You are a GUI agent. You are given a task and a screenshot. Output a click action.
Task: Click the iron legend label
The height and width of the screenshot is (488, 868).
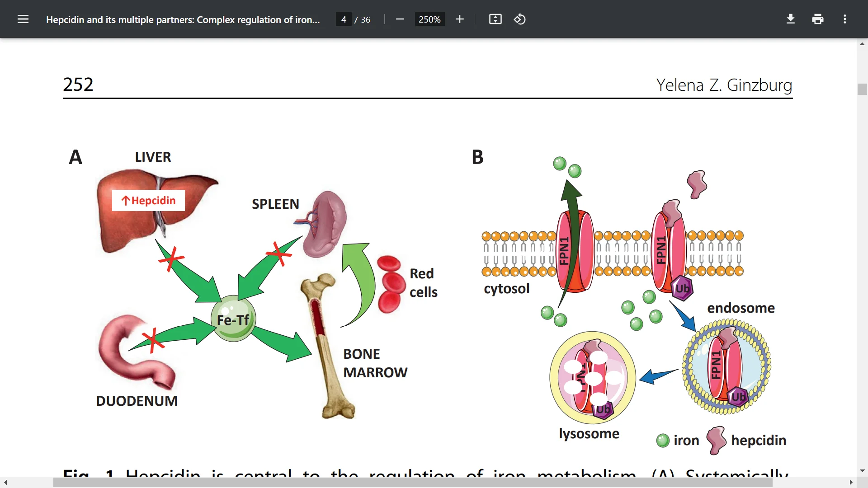pos(686,440)
